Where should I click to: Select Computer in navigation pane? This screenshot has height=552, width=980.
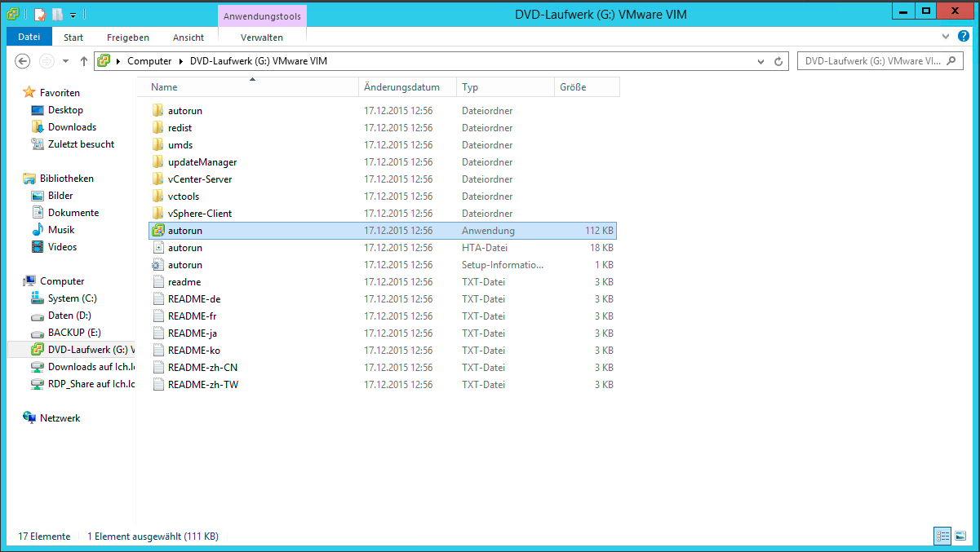[x=62, y=281]
